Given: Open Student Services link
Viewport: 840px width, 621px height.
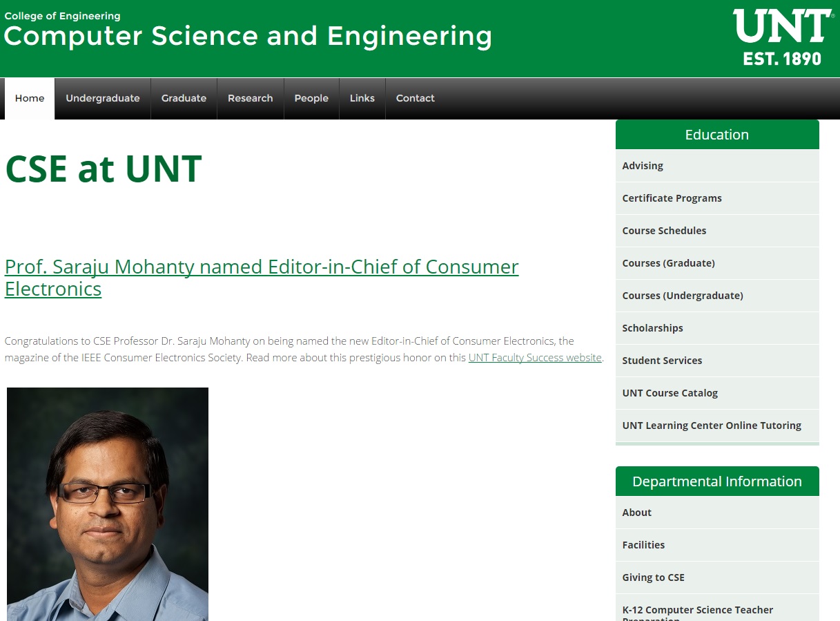Looking at the screenshot, I should pos(717,361).
